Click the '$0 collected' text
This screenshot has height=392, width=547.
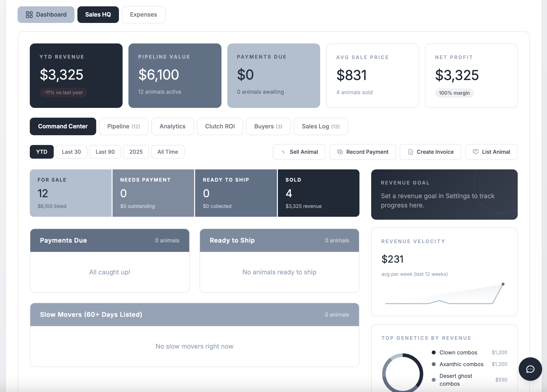click(x=217, y=206)
